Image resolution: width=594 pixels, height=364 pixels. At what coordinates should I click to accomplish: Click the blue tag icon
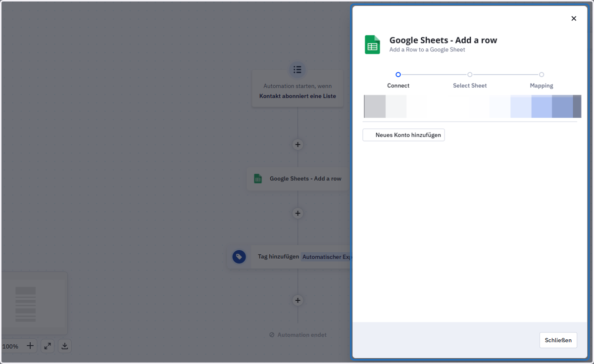(239, 257)
